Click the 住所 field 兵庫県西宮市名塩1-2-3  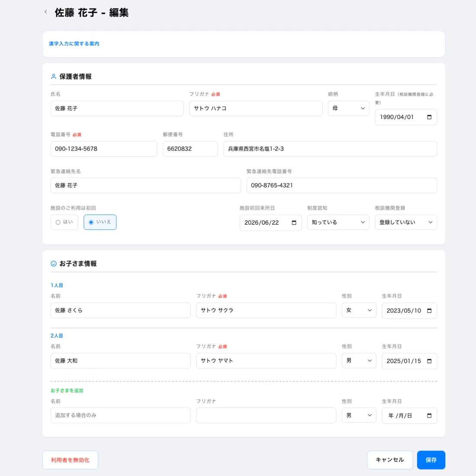(330, 149)
